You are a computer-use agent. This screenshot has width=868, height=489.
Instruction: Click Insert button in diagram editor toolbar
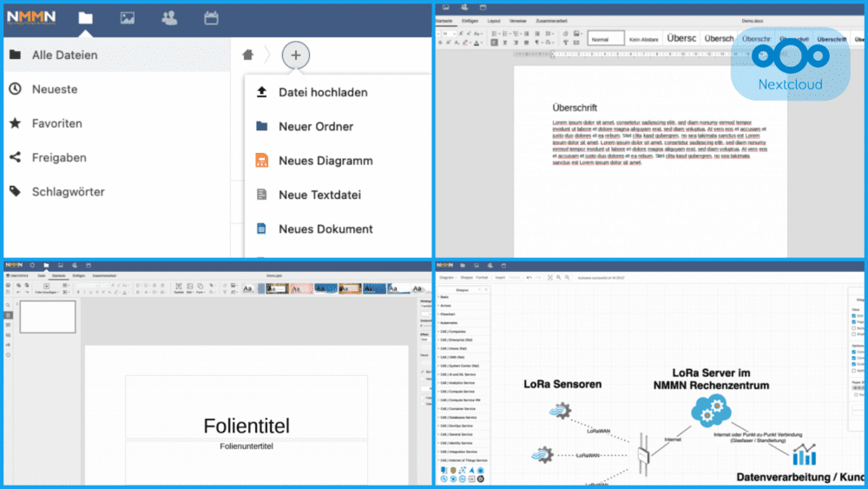(501, 277)
